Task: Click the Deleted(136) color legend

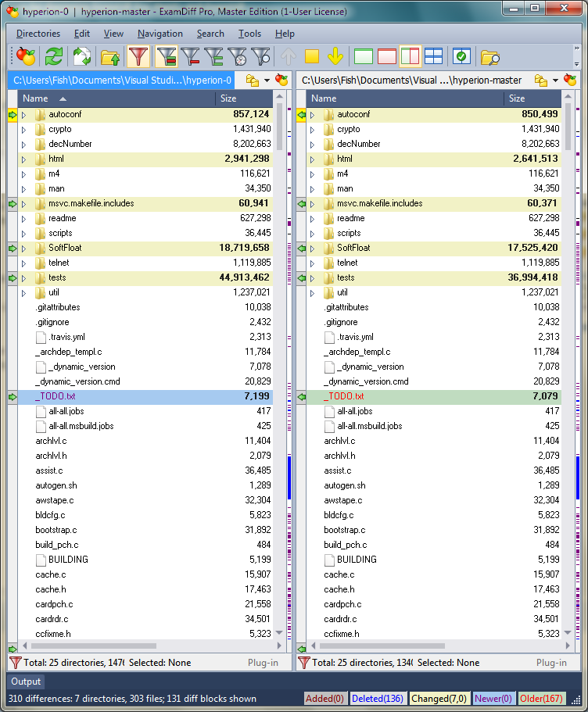Action: 378,699
